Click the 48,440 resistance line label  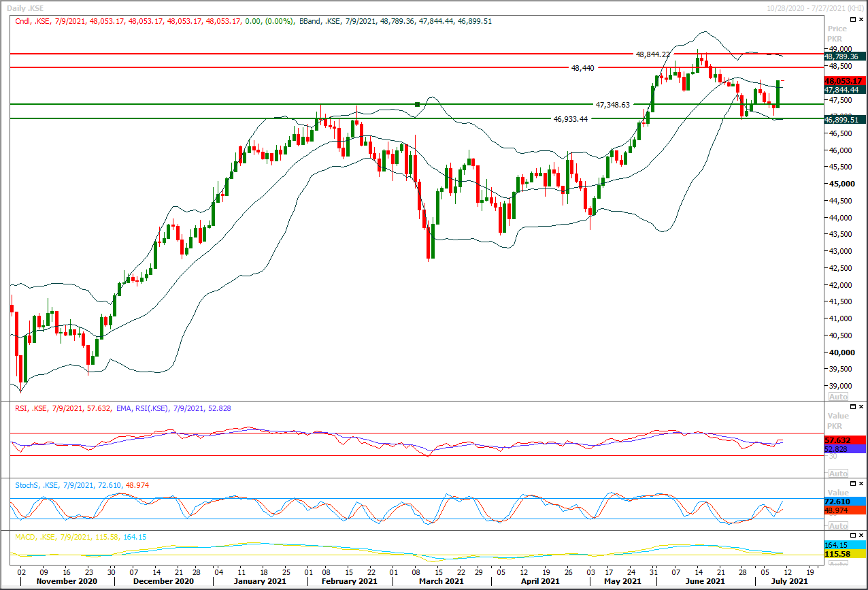(583, 68)
